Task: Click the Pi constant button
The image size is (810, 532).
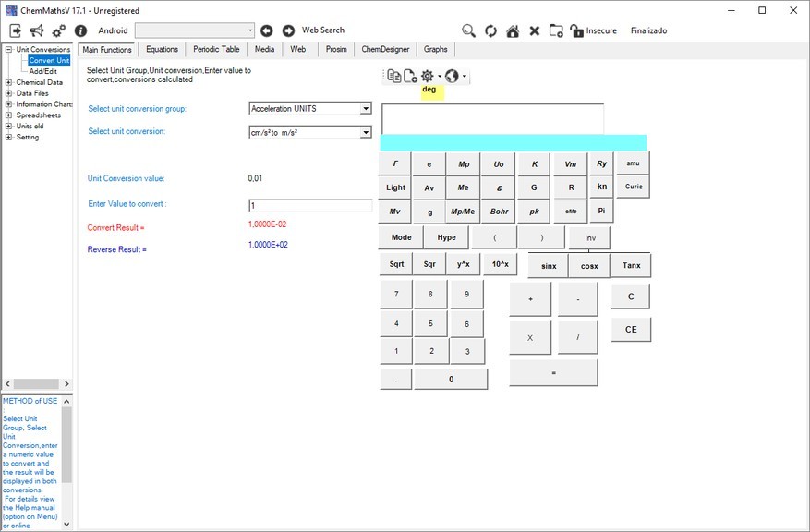Action: pyautogui.click(x=601, y=211)
